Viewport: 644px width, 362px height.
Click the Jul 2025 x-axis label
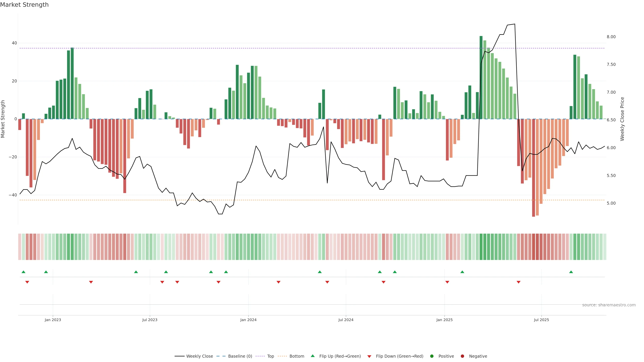click(541, 320)
